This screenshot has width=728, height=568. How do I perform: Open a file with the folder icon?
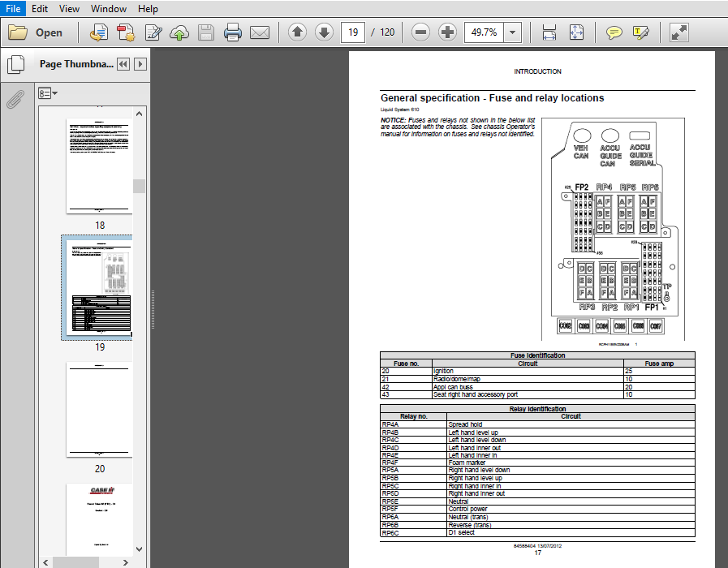coord(18,32)
